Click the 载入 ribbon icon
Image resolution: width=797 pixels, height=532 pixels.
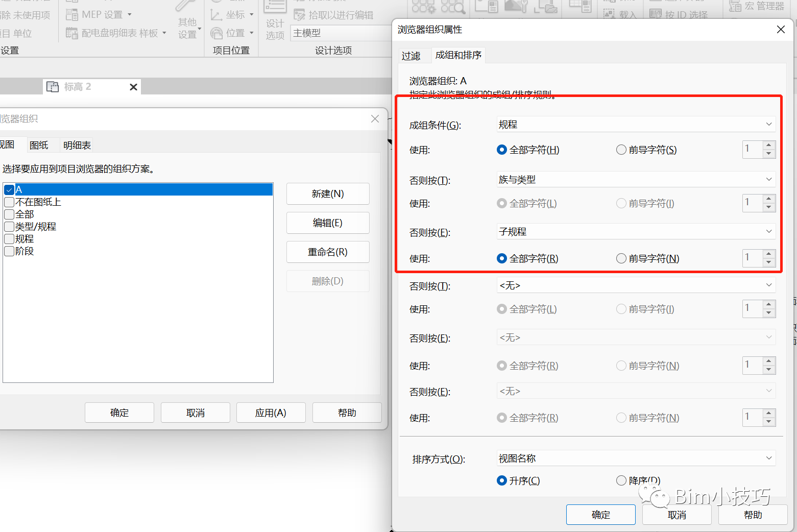click(x=609, y=14)
